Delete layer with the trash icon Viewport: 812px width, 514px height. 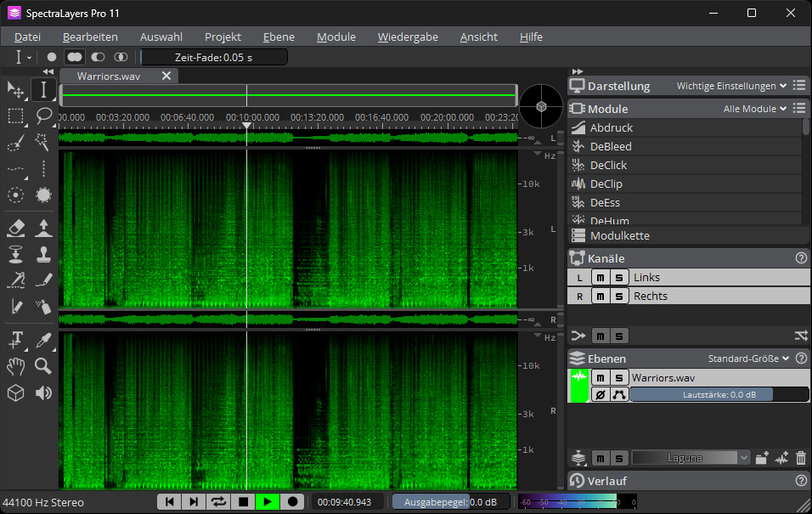pyautogui.click(x=800, y=458)
